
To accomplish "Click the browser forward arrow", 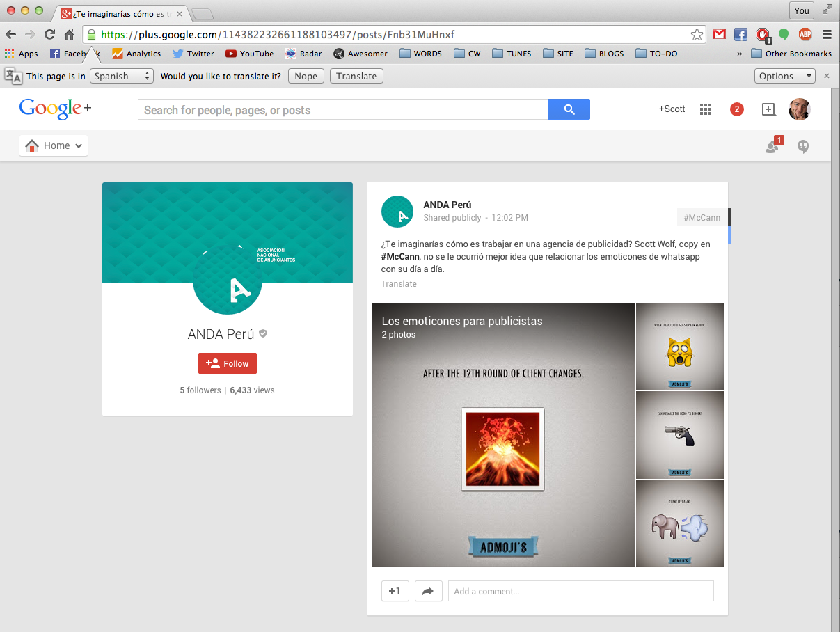I will click(30, 34).
